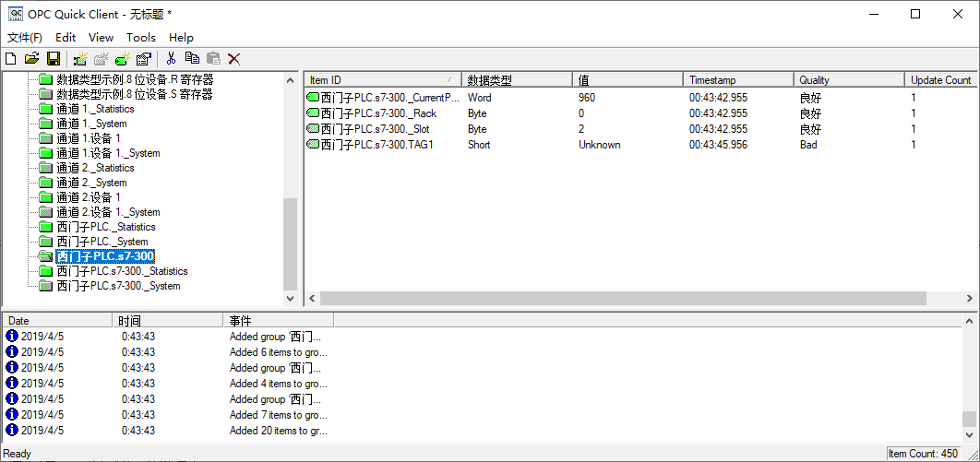The image size is (980, 462).
Task: Click the Update Count column header
Action: pyautogui.click(x=940, y=80)
